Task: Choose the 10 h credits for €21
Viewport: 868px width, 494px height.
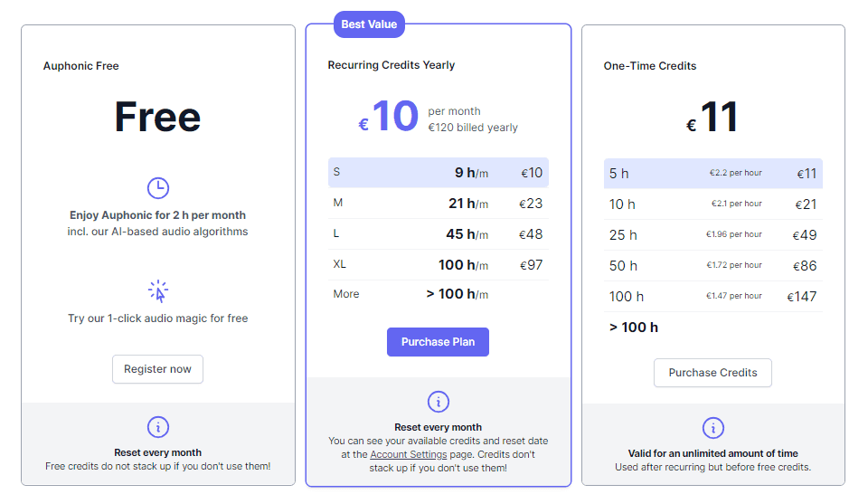Action: point(713,204)
